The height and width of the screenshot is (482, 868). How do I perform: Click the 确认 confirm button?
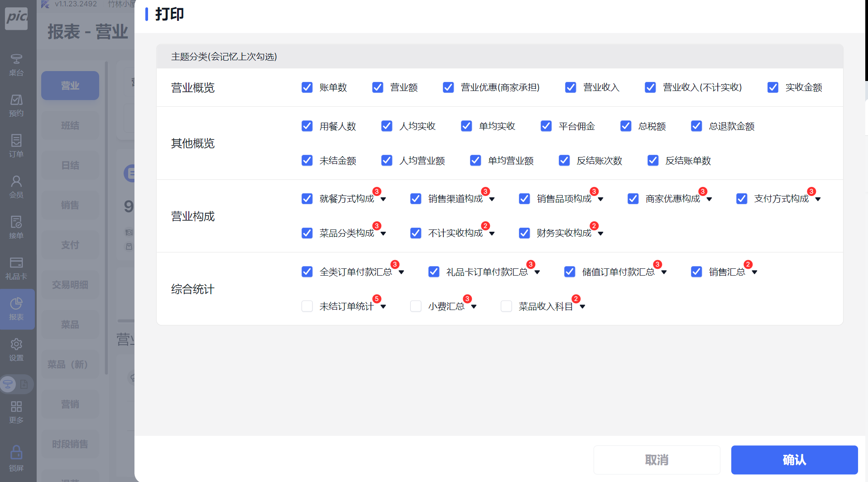click(x=795, y=460)
